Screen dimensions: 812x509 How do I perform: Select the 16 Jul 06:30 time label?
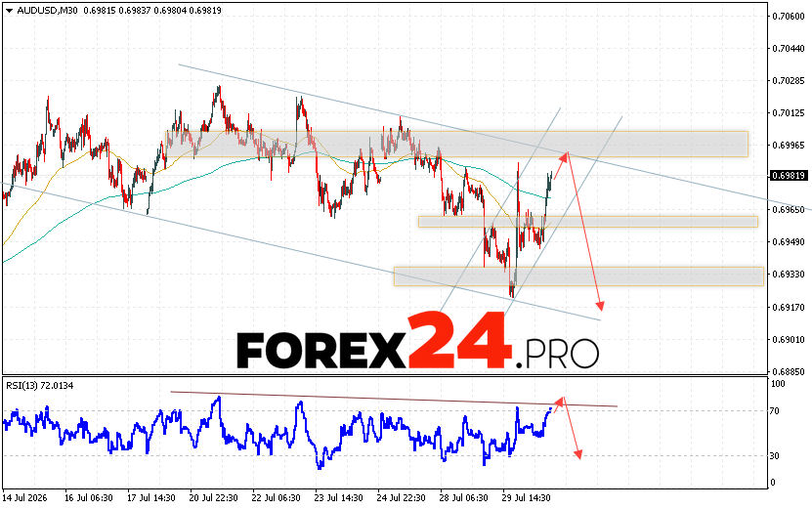(89, 498)
